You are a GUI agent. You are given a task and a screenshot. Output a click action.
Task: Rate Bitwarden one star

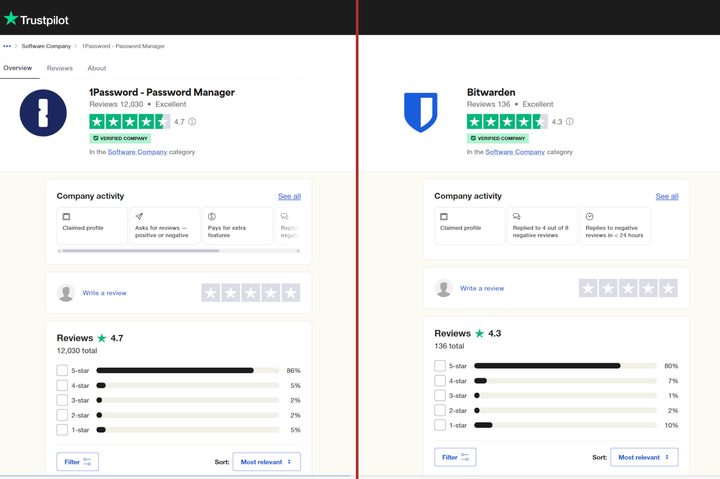click(588, 288)
